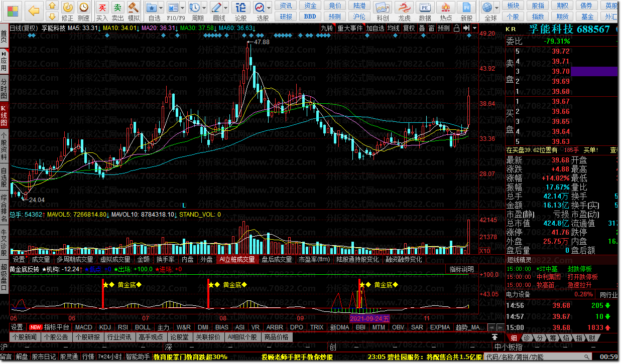Viewport: 622px width, 364px height.
Task: Toggle 窗 multi-window option
Action: coord(431,28)
